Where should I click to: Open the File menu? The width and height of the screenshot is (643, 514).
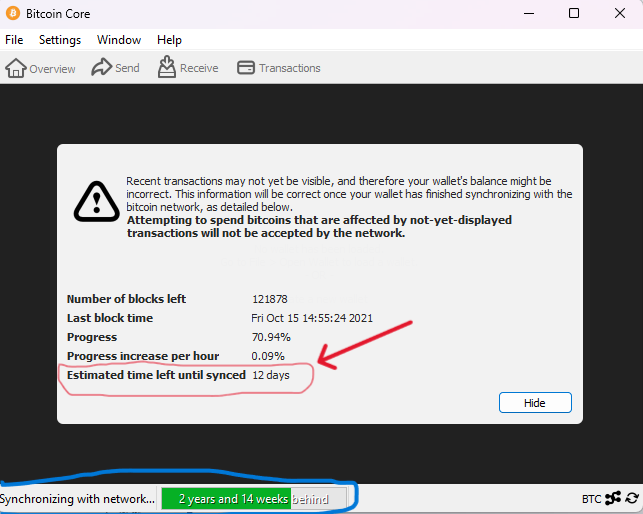14,40
